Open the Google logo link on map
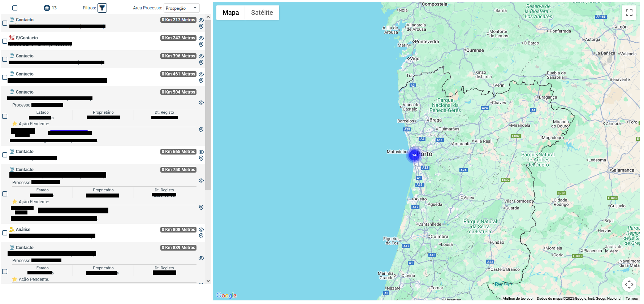The image size is (644, 304). [x=226, y=295]
